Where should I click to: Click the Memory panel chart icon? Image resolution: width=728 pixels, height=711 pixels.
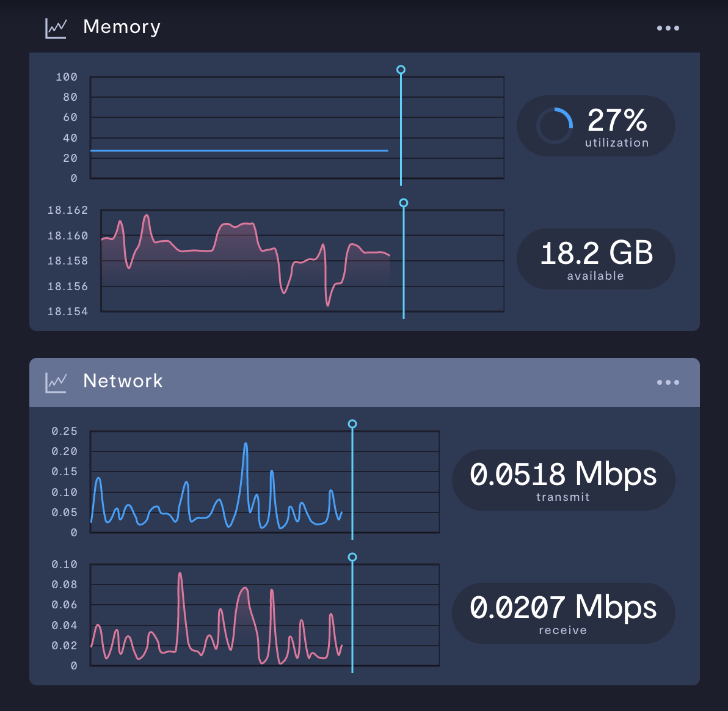[x=56, y=28]
